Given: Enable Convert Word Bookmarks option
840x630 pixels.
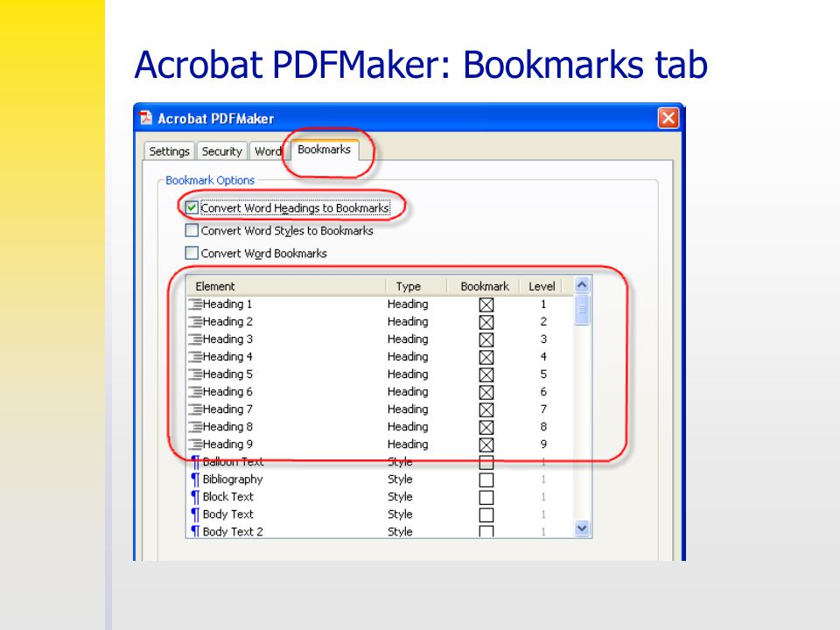Looking at the screenshot, I should click(192, 253).
